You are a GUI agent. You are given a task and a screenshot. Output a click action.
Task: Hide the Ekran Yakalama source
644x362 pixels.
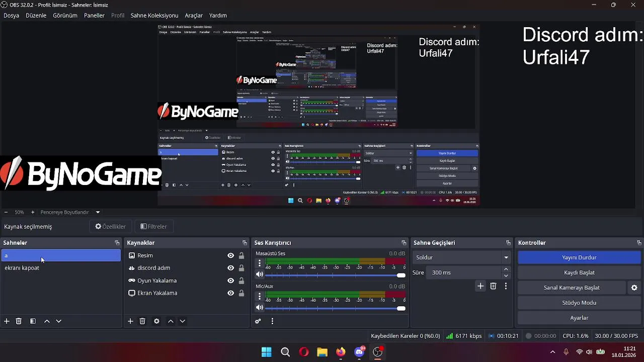[230, 293]
